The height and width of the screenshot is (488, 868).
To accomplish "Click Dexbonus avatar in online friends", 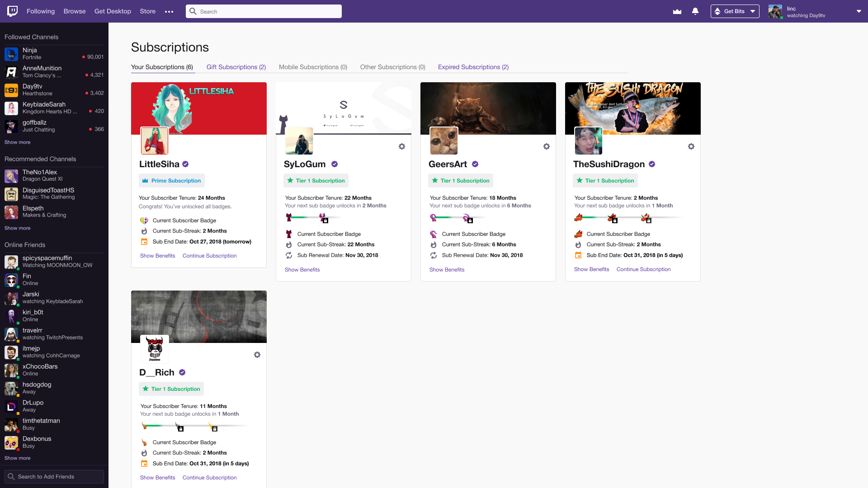I will (x=11, y=442).
